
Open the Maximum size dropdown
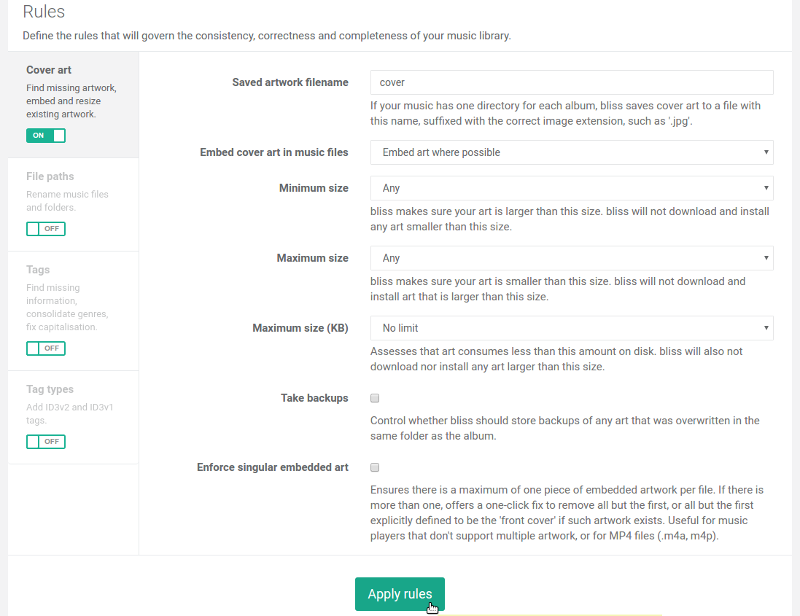pos(571,258)
